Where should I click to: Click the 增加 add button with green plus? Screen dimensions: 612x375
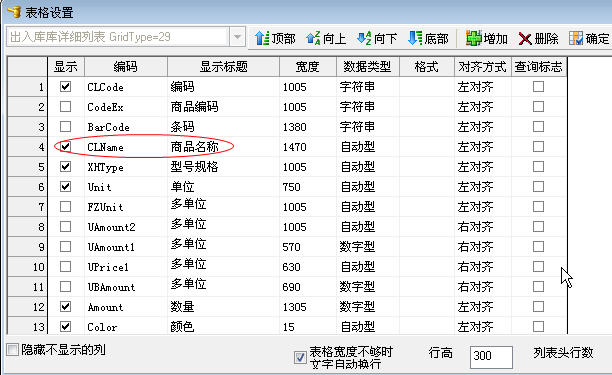(487, 38)
